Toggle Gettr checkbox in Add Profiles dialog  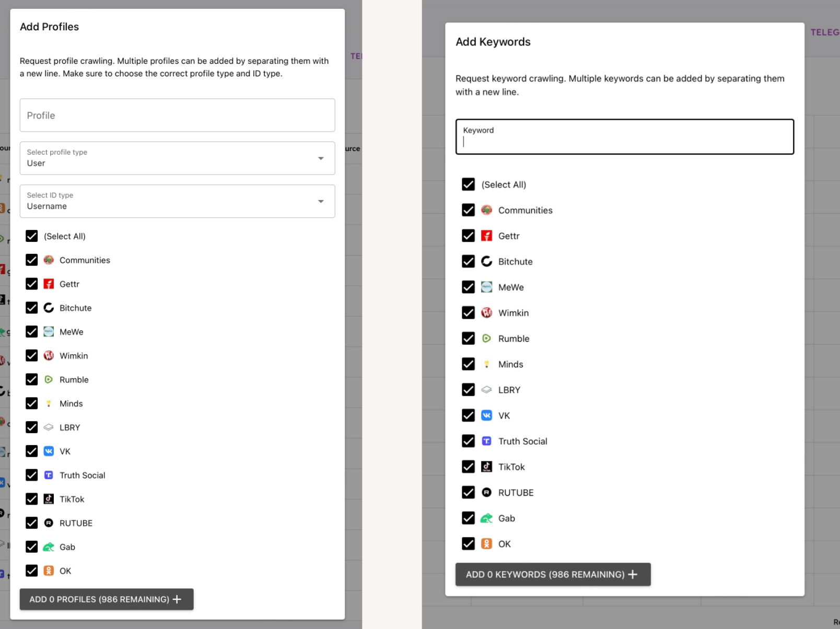32,284
